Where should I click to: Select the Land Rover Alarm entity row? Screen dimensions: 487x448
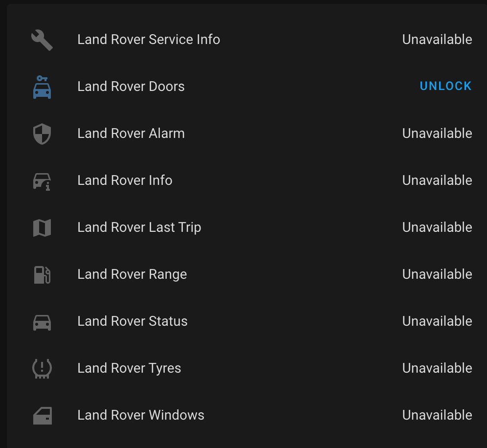(x=131, y=133)
